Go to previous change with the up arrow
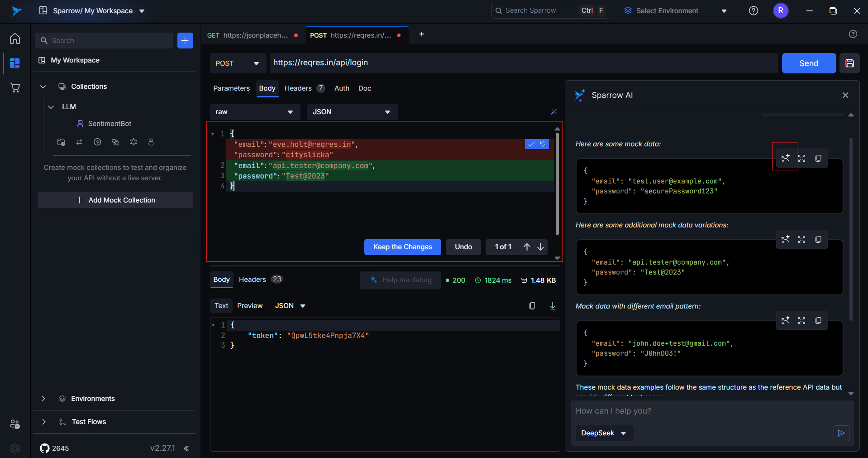This screenshot has height=458, width=868. coord(527,247)
